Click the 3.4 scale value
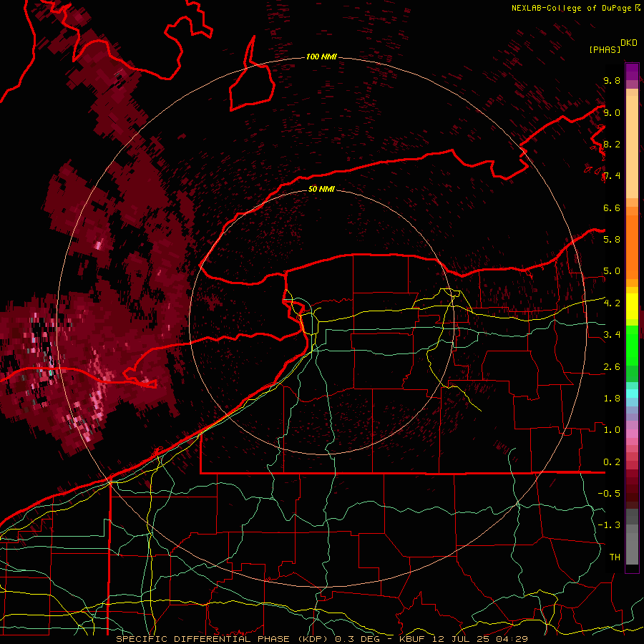 tap(612, 334)
